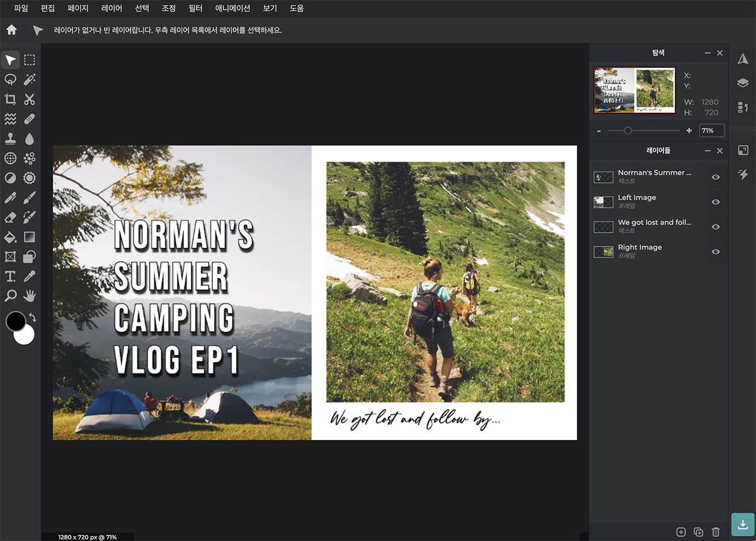This screenshot has height=541, width=756.
Task: Click the black foreground color swatch
Action: [15, 321]
